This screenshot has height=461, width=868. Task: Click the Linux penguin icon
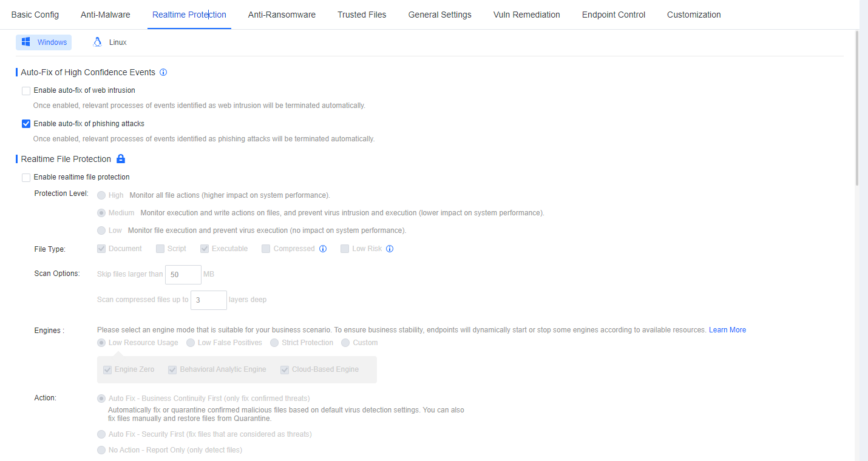tap(97, 42)
